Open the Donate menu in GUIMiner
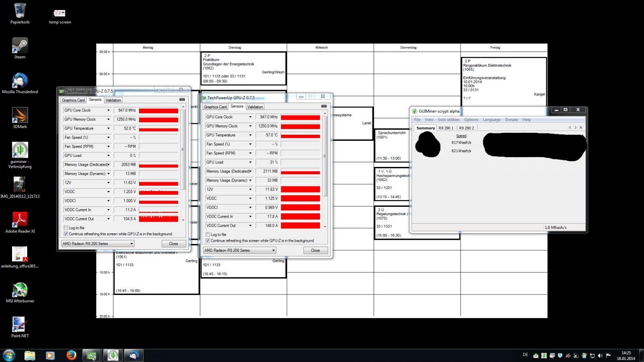644x362 pixels. coord(511,119)
